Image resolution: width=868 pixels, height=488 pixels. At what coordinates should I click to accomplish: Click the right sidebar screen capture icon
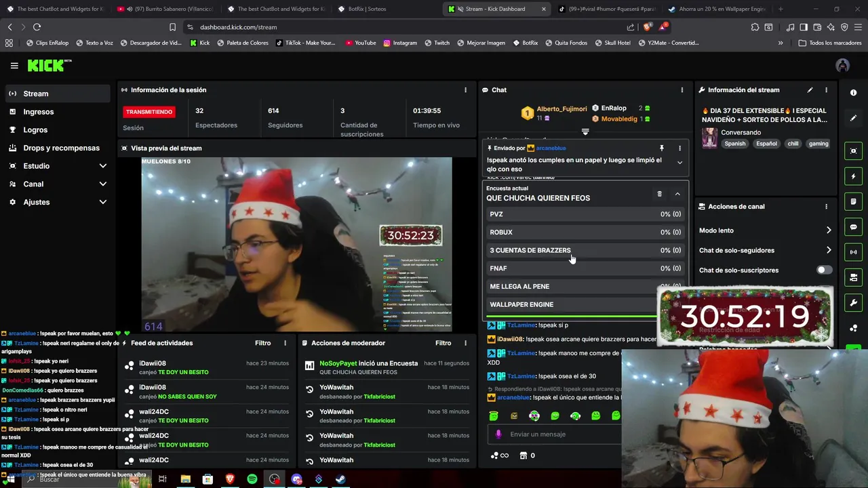pos(853,151)
